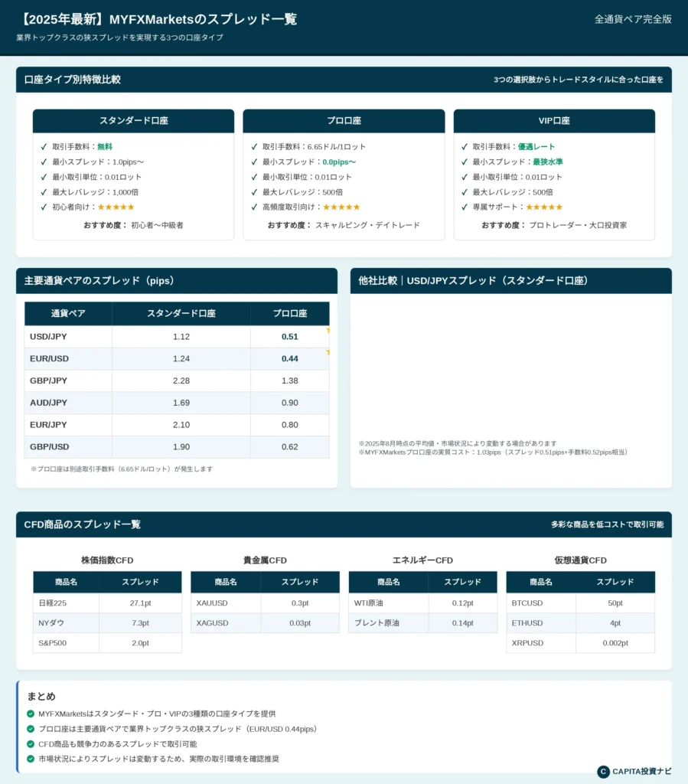This screenshot has height=784, width=688.
Task: Click the checkmark beside 初心者向け stars
Action: point(44,207)
